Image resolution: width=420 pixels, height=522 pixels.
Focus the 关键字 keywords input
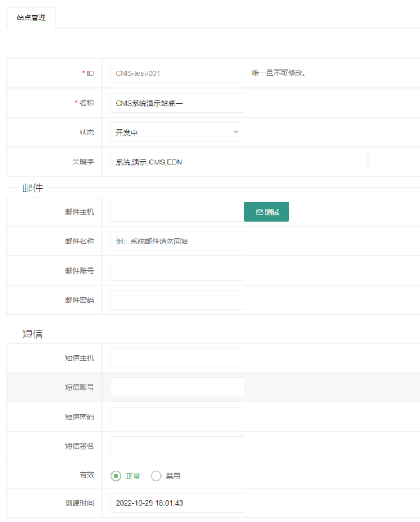pos(239,162)
